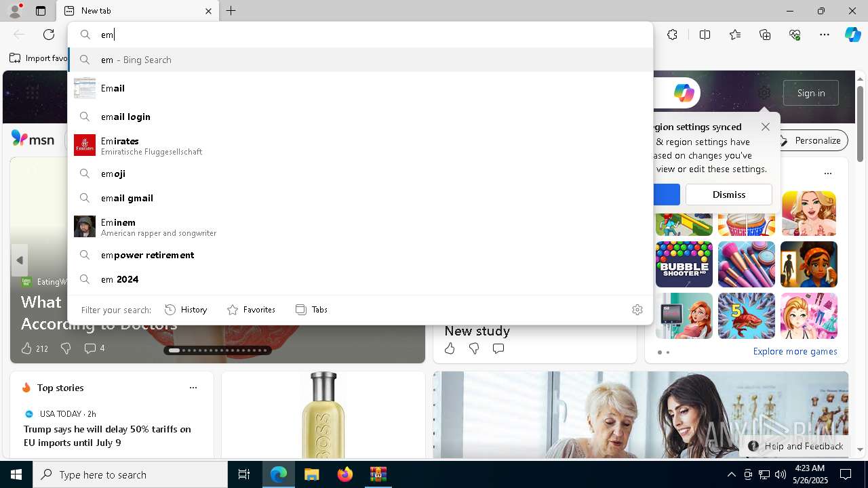Launch Copilot from the toolbar
Image resolution: width=868 pixels, height=488 pixels.
coord(852,35)
